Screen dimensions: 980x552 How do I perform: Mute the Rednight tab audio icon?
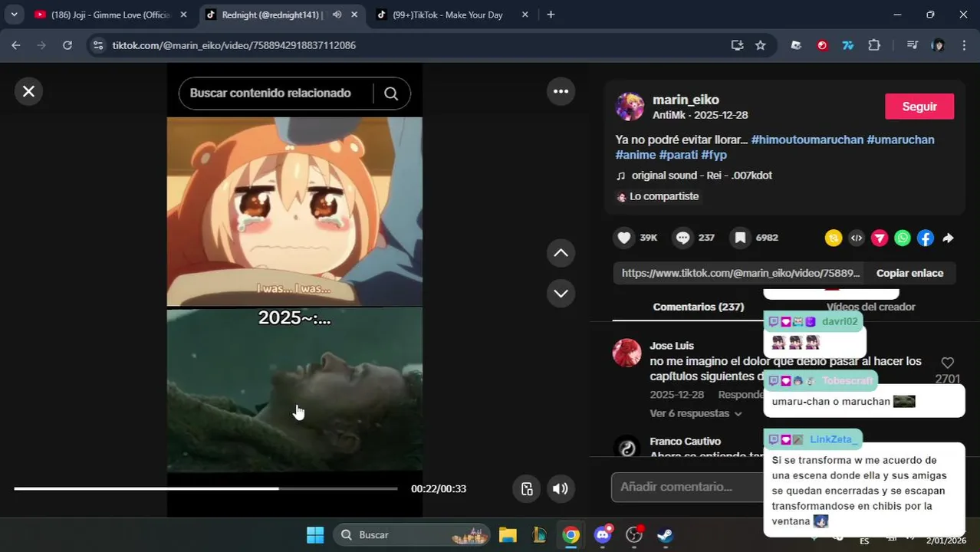click(x=337, y=15)
